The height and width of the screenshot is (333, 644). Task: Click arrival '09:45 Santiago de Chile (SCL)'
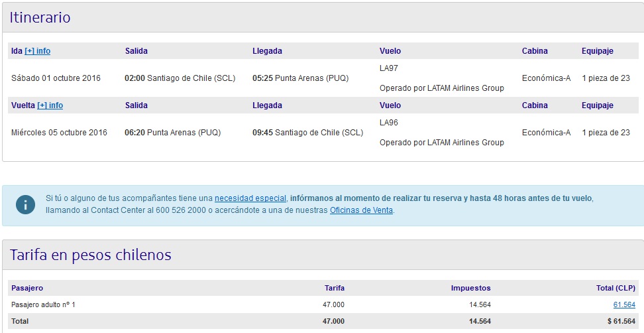(307, 133)
